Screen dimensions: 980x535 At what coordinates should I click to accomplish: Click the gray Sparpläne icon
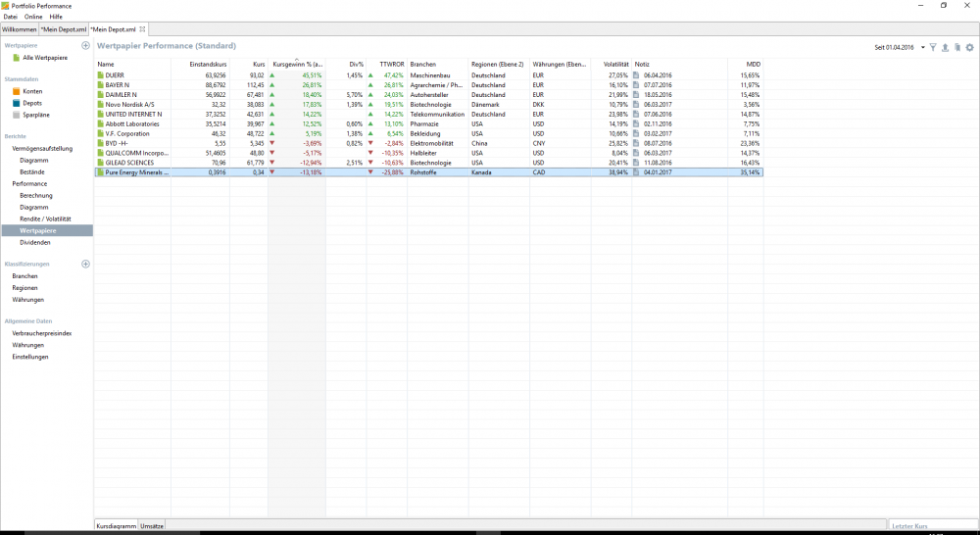[17, 115]
